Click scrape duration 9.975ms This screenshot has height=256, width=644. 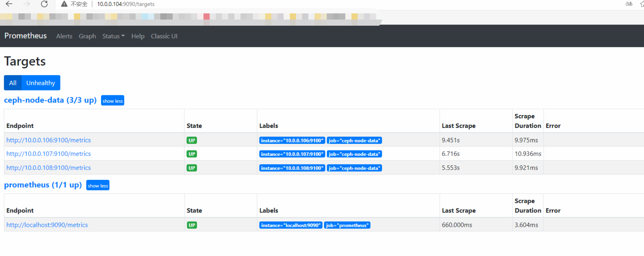(526, 140)
